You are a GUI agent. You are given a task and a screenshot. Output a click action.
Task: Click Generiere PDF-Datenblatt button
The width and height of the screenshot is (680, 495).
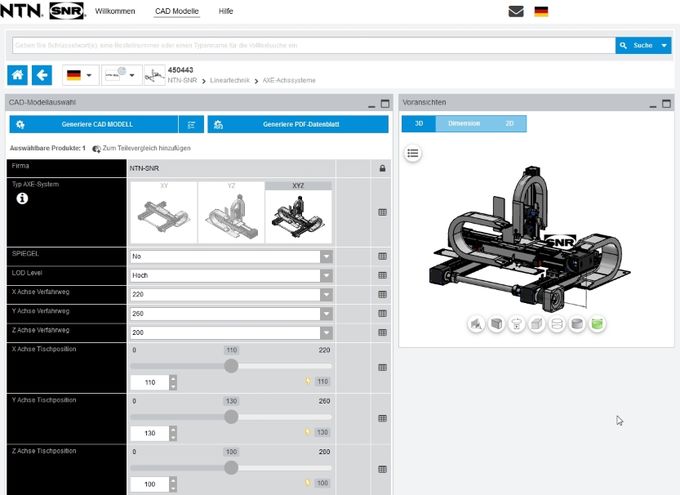pos(298,124)
